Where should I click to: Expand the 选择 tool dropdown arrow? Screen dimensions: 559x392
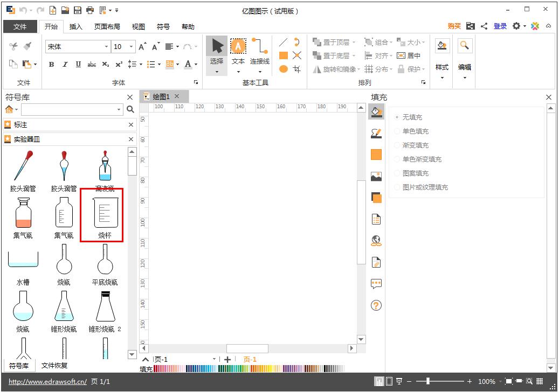[x=217, y=72]
